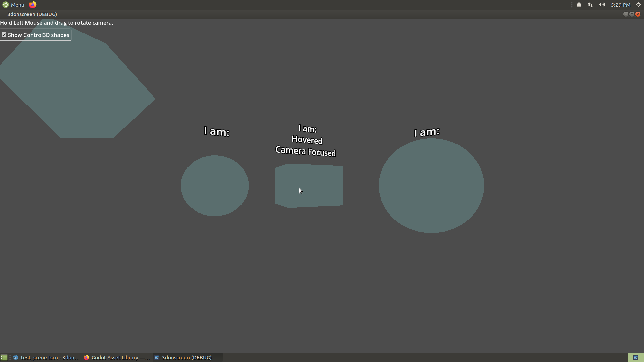
Task: Toggle Show Control3D shapes checkbox
Action: click(x=4, y=35)
